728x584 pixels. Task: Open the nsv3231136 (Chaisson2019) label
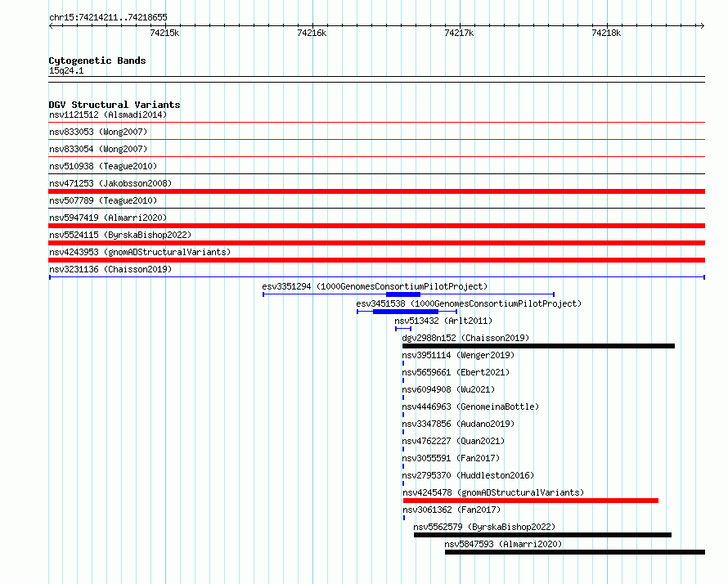(110, 269)
